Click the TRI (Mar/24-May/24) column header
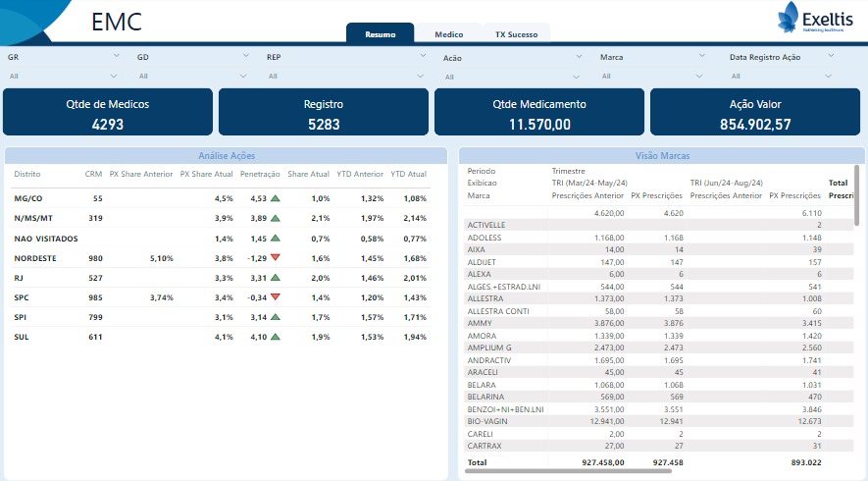Viewport: 868px width, 481px height. tap(589, 183)
